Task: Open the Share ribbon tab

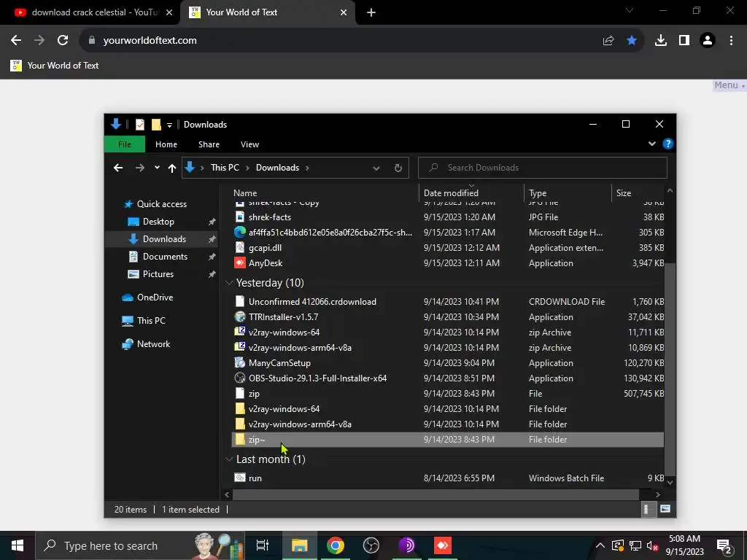Action: pos(209,144)
